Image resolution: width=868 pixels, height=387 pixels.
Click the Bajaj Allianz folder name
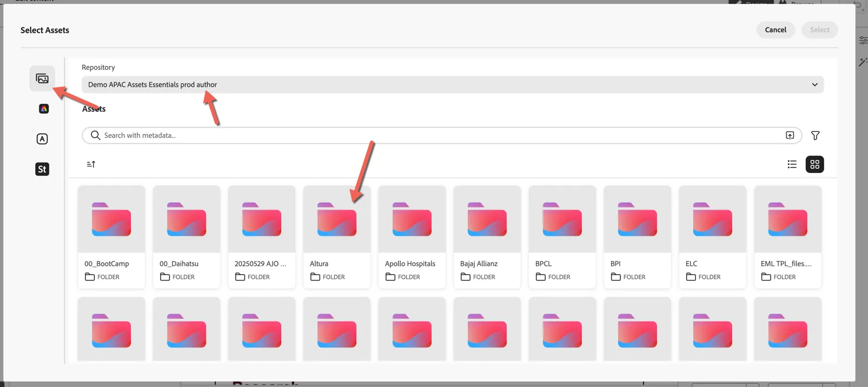click(x=479, y=264)
